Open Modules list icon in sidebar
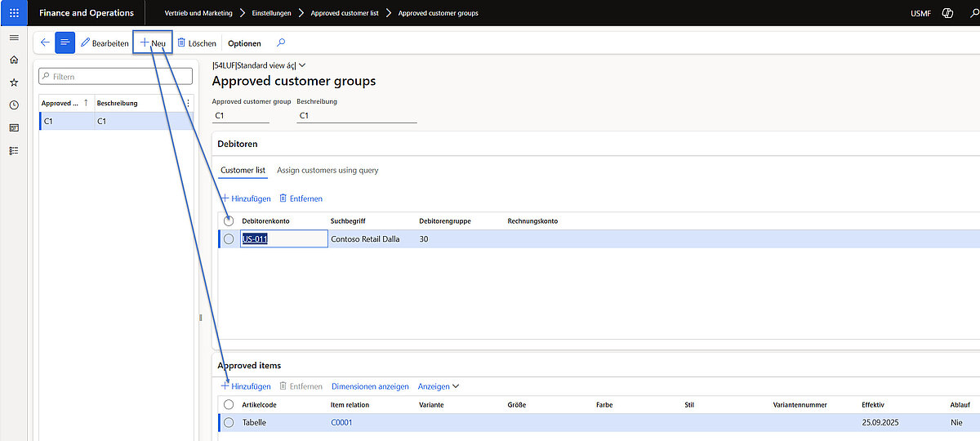This screenshot has height=441, width=980. [x=14, y=151]
